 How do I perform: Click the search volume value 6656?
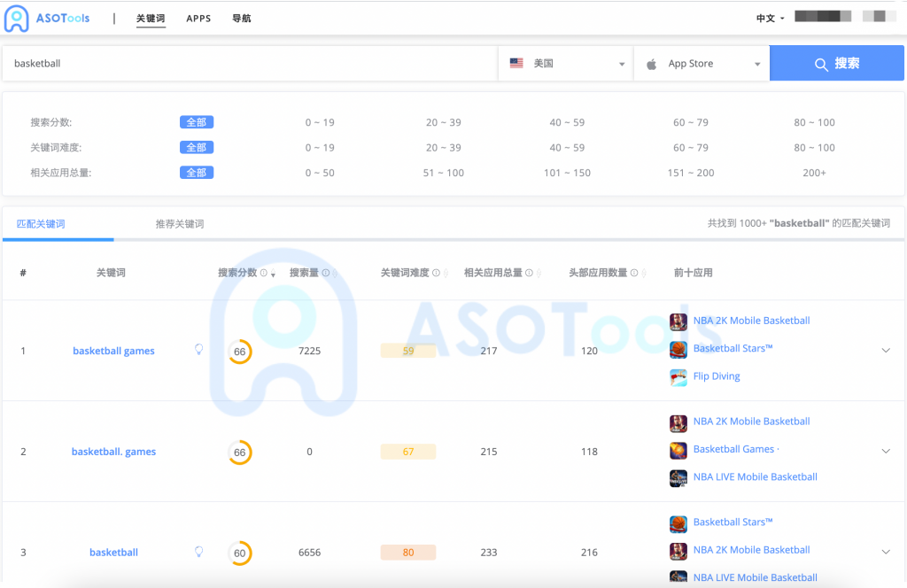coord(309,553)
